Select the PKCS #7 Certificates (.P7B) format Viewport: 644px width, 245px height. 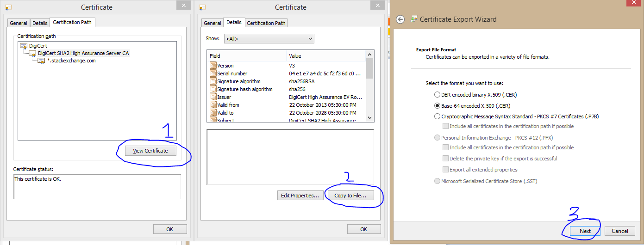[437, 116]
